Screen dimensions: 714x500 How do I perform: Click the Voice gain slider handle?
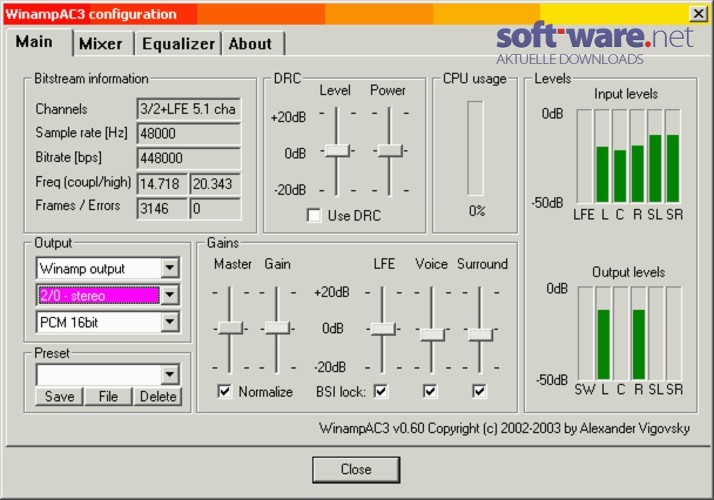(432, 335)
